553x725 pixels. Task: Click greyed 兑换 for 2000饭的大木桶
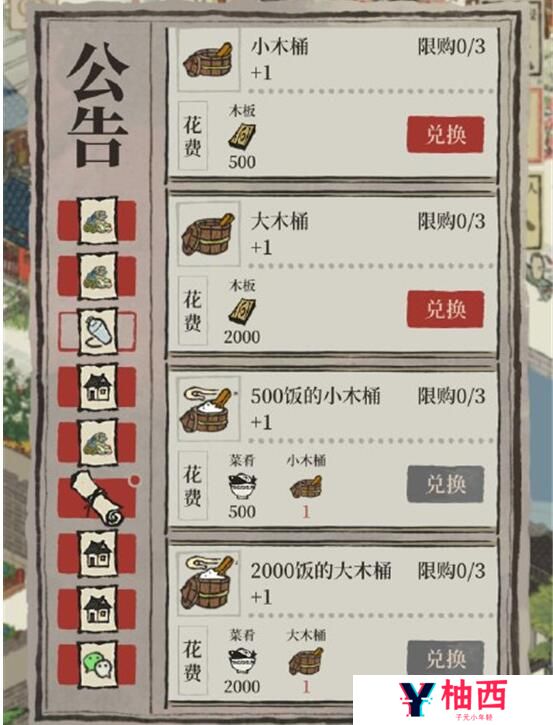tap(445, 658)
